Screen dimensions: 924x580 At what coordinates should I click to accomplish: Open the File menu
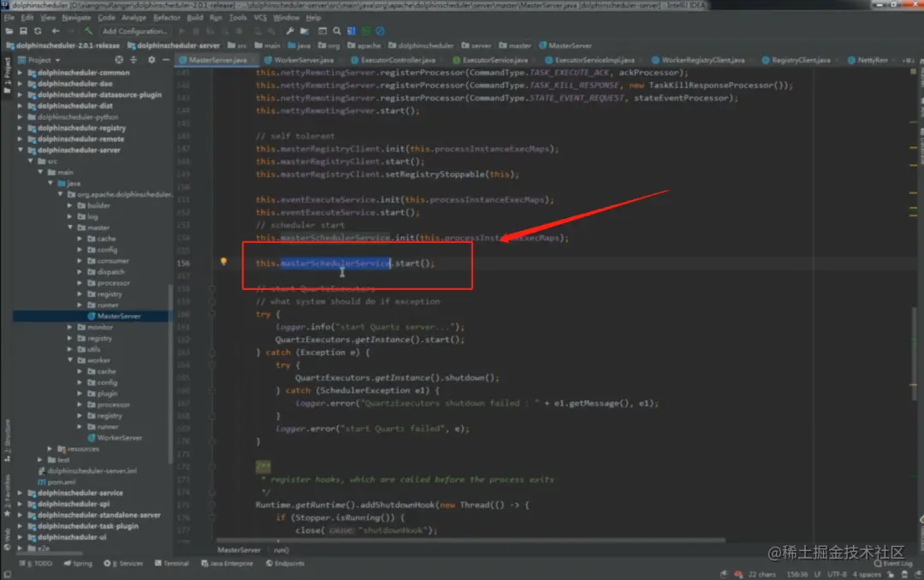(x=9, y=18)
